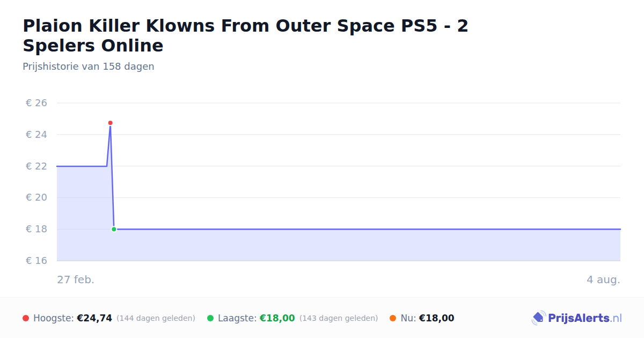Click the 143 dagen geleden note
This screenshot has width=644, height=338.
339,318
